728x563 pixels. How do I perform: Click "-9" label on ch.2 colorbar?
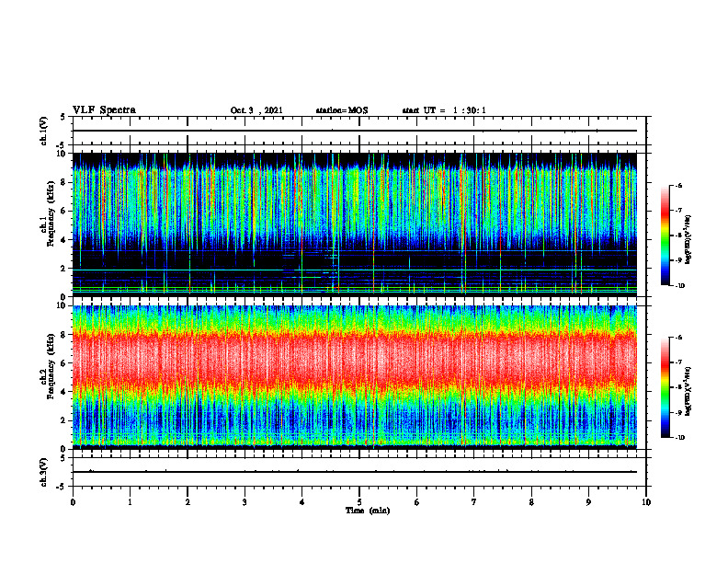678,412
